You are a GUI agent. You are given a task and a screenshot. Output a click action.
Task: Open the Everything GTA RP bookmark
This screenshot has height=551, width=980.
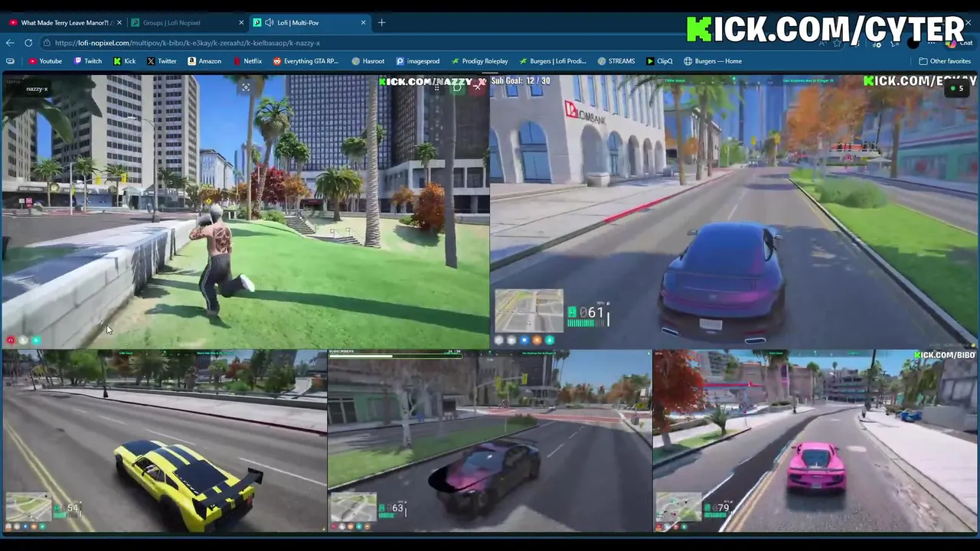(305, 61)
